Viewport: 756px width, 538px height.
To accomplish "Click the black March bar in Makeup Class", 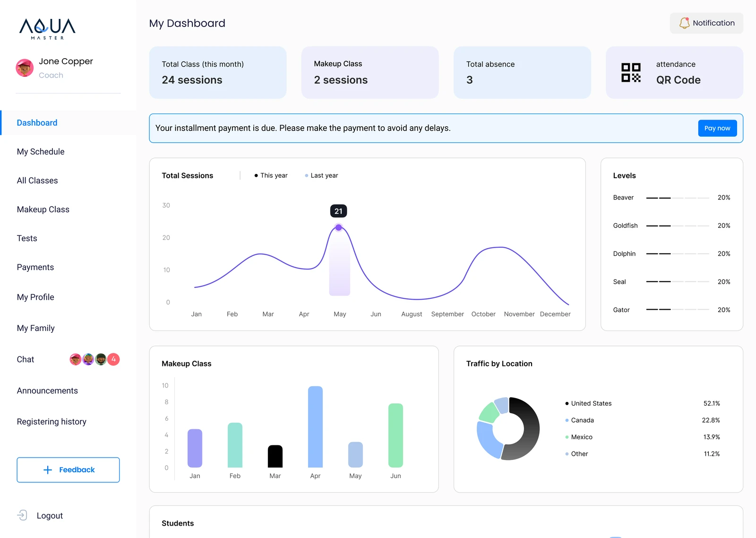I will [x=275, y=456].
